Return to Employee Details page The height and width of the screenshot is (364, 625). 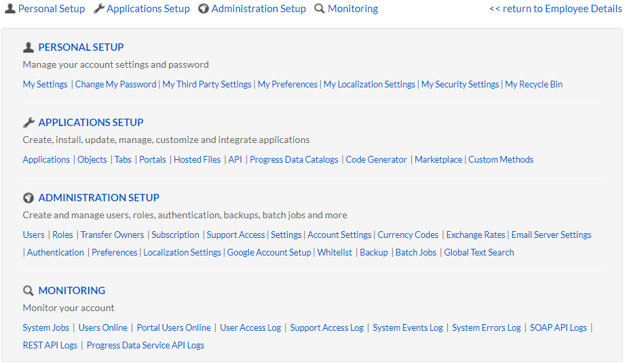click(x=555, y=9)
